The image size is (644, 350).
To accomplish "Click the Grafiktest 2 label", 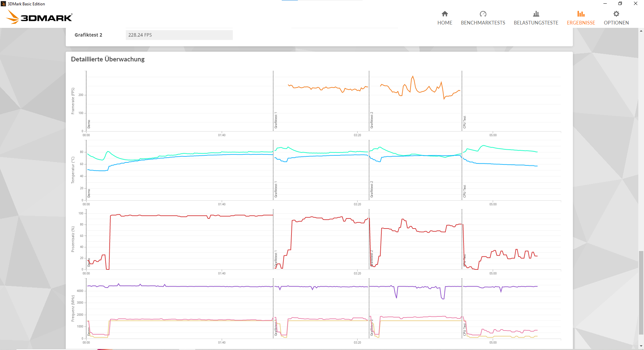I will pyautogui.click(x=89, y=35).
